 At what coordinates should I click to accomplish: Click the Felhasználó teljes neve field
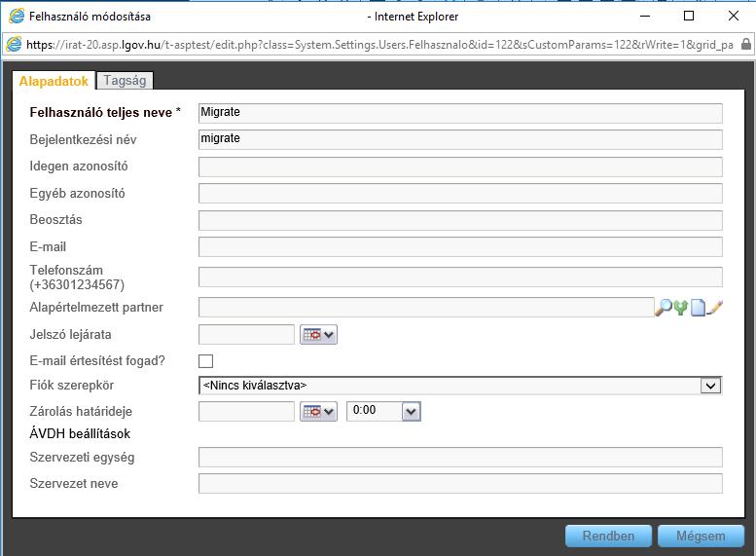click(x=460, y=113)
